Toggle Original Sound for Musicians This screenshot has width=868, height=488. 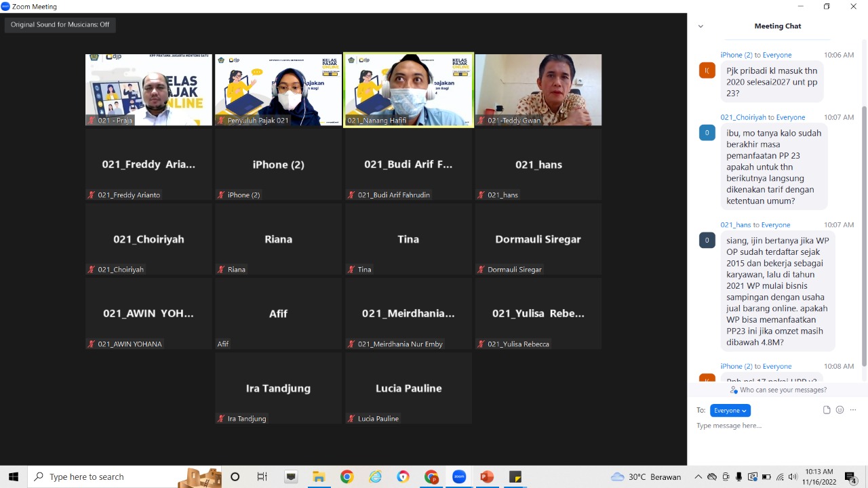(60, 25)
